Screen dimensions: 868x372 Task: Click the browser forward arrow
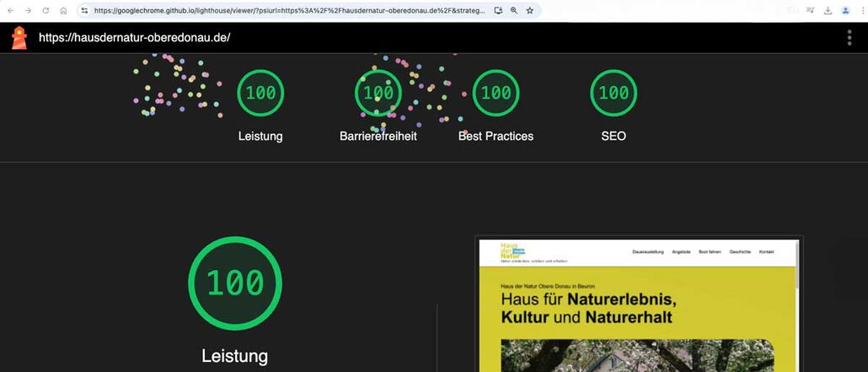click(28, 11)
